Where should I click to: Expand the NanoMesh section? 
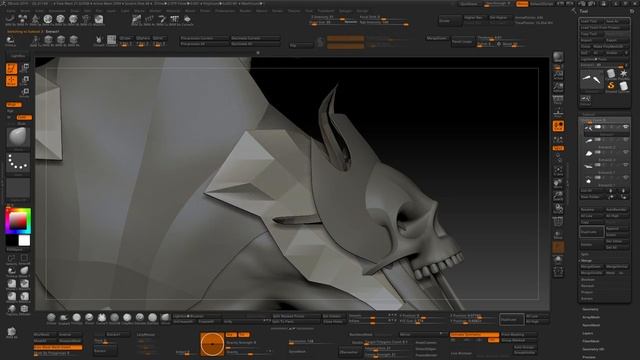tap(591, 325)
